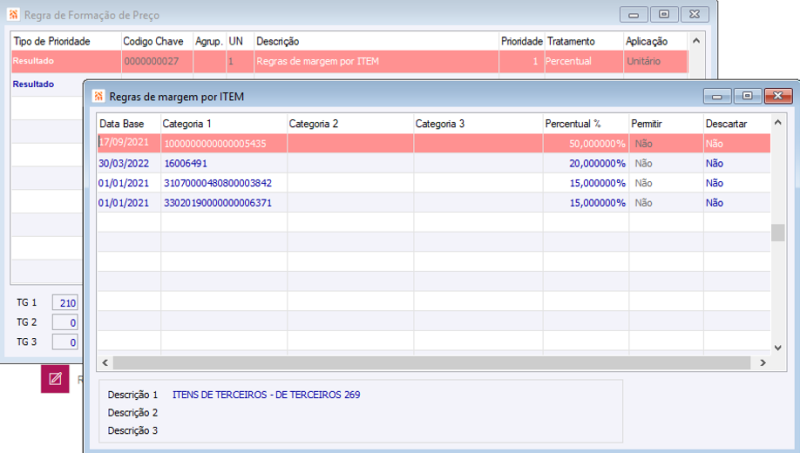Click the Codigo Chave column header
The height and width of the screenshot is (453, 800).
click(x=153, y=41)
